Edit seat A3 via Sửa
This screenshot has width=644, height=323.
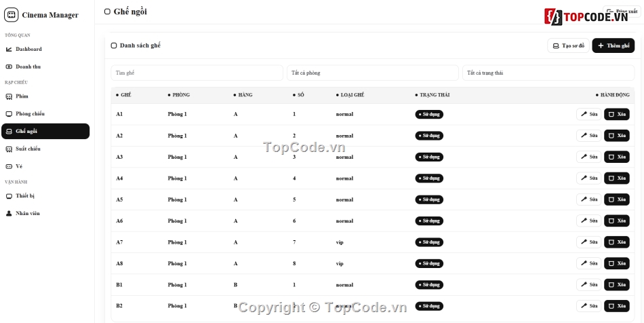588,157
